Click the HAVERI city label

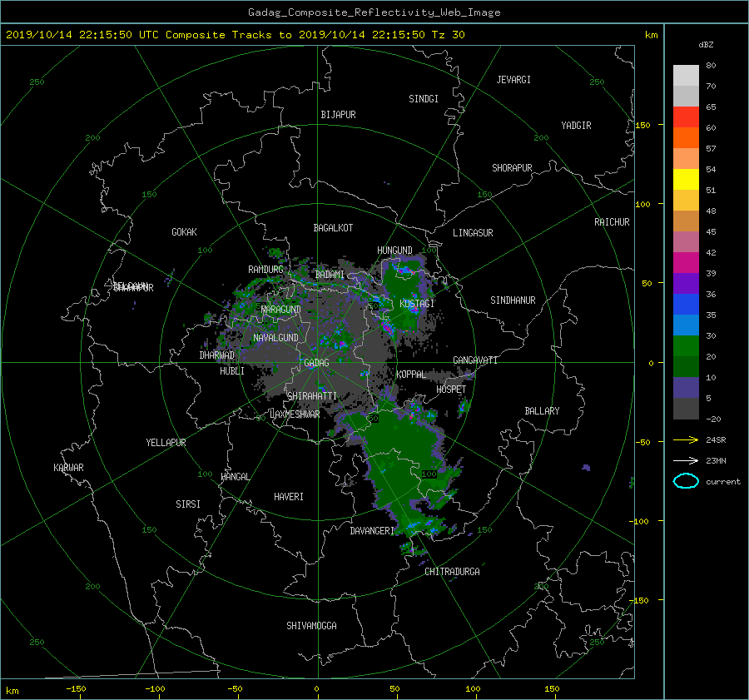(289, 497)
